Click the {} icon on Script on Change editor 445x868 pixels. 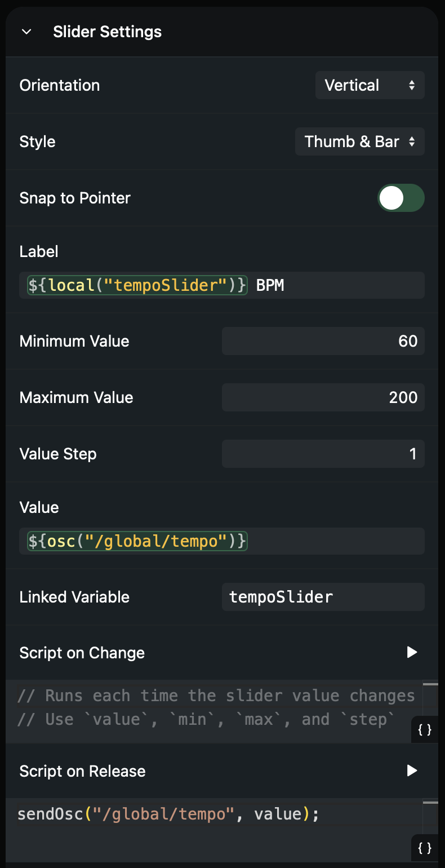pos(424,730)
